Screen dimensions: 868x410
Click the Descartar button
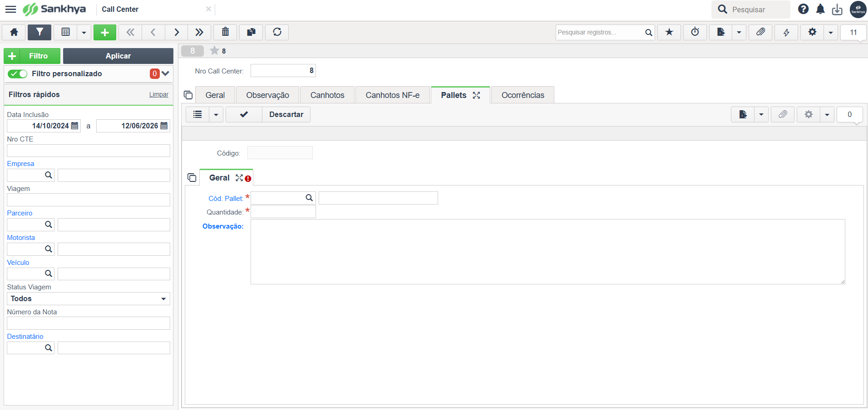tap(286, 114)
